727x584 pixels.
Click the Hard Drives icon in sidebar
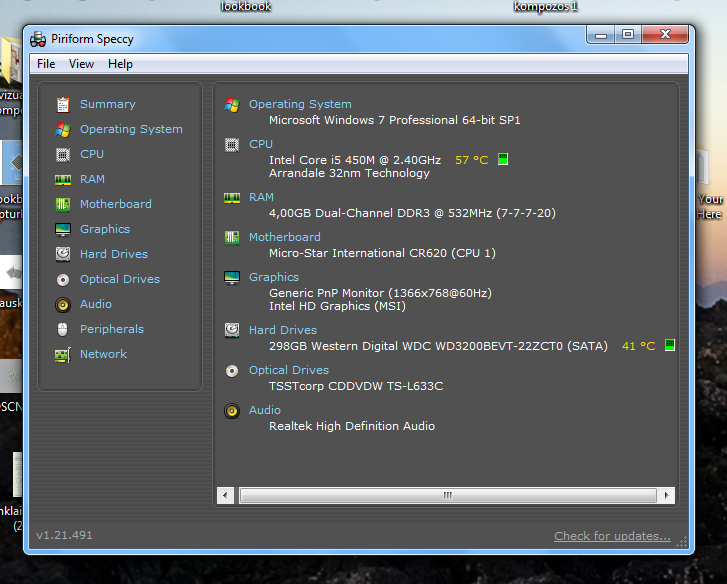click(63, 254)
